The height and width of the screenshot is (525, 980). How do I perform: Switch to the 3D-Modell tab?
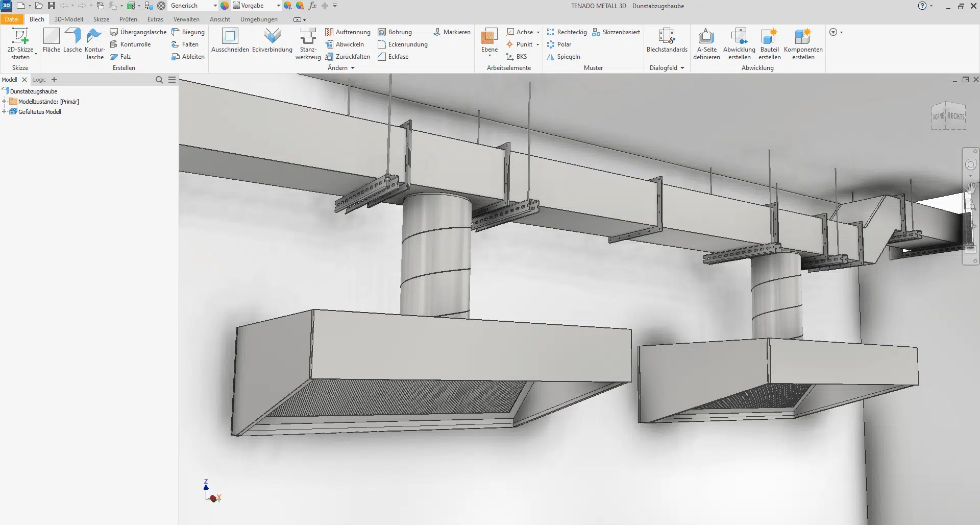tap(69, 19)
